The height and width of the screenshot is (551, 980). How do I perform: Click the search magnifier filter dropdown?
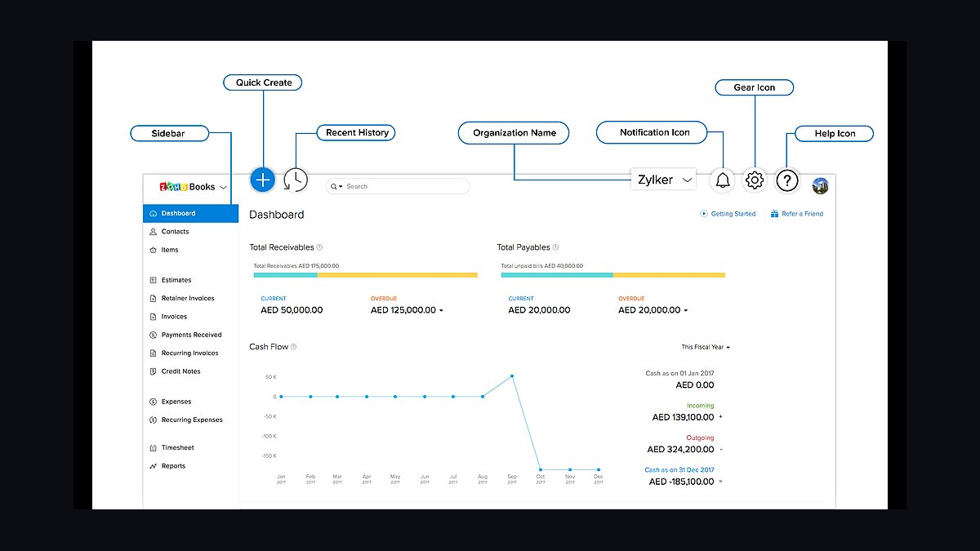[336, 186]
